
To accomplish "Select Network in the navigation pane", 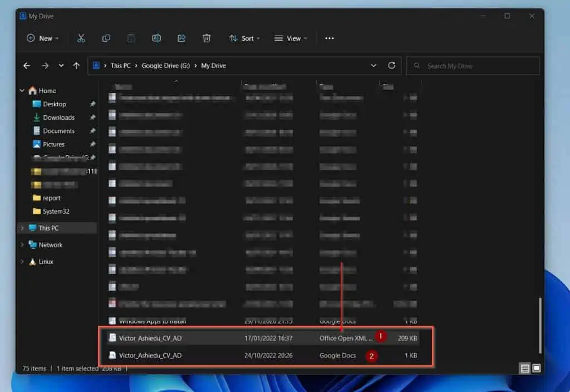I will tap(51, 245).
